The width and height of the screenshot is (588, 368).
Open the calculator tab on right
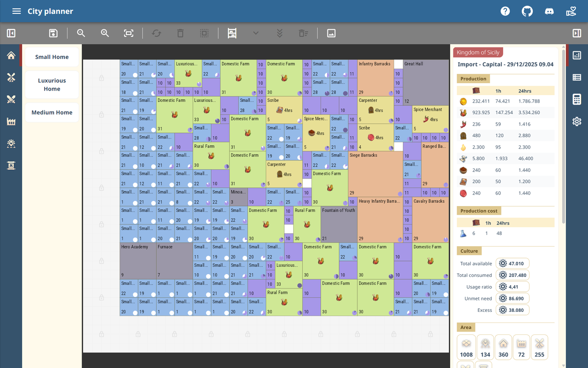pos(577,99)
